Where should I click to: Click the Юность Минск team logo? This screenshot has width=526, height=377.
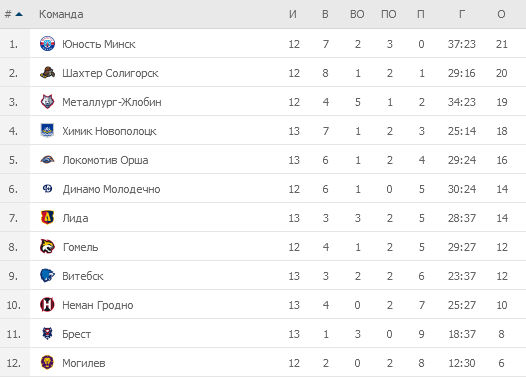coord(47,44)
